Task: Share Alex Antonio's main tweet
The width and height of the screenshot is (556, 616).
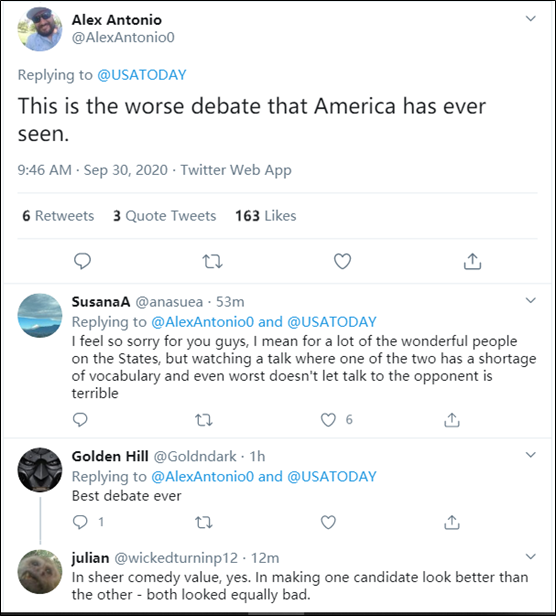Action: coord(472,261)
